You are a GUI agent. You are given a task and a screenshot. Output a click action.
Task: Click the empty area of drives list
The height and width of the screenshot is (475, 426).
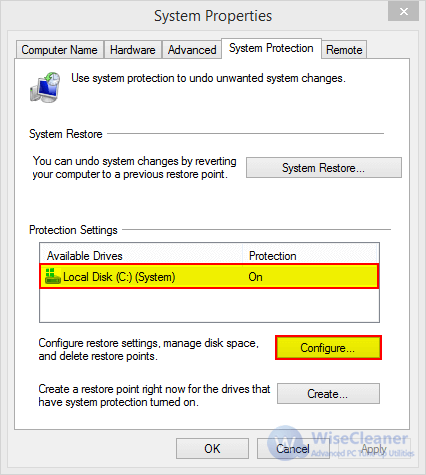[209, 305]
